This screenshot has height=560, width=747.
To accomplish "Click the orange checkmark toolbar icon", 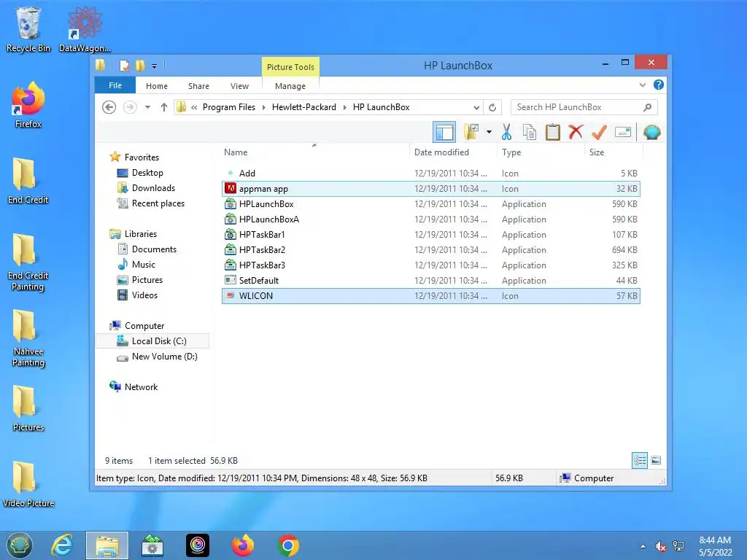I will 599,132.
